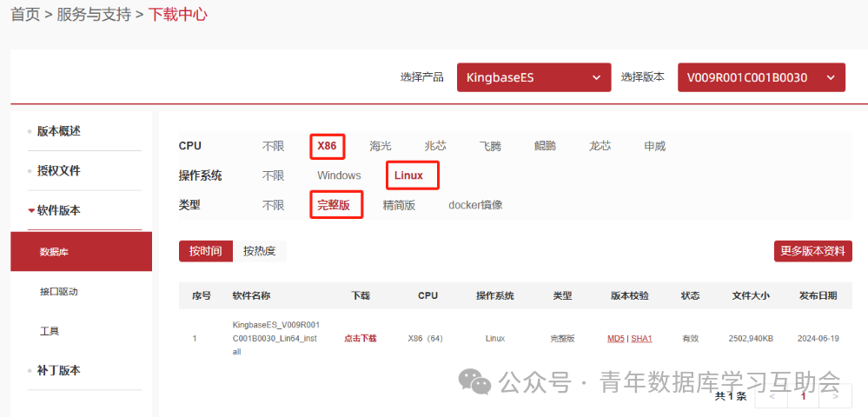Open 版本概述 in the sidebar
Image resolution: width=868 pixels, height=417 pixels.
pyautogui.click(x=59, y=131)
